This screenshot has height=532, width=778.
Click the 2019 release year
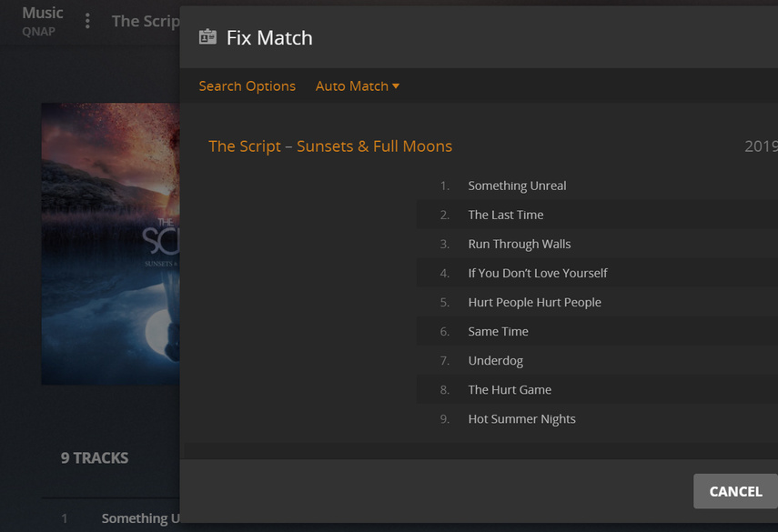pyautogui.click(x=761, y=146)
